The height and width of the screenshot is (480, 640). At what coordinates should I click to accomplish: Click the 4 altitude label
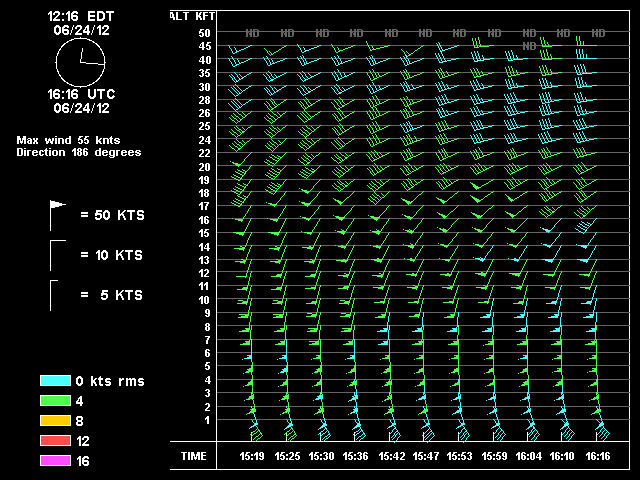click(x=207, y=380)
